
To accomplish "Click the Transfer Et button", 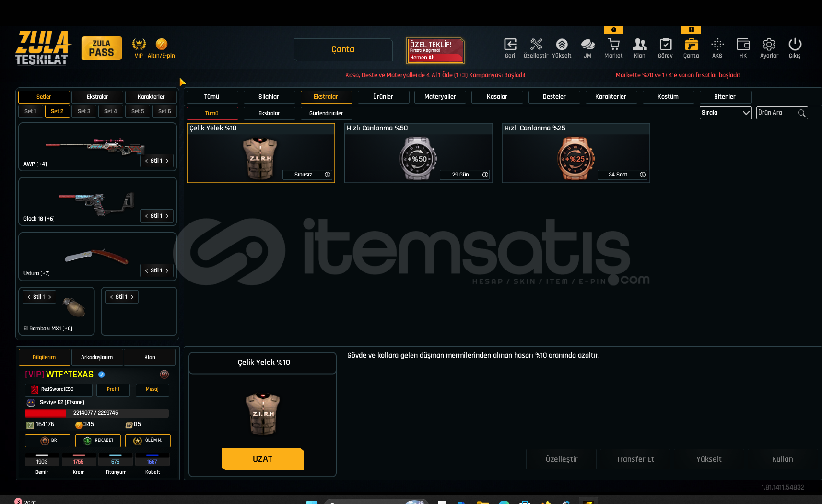I will [x=635, y=459].
